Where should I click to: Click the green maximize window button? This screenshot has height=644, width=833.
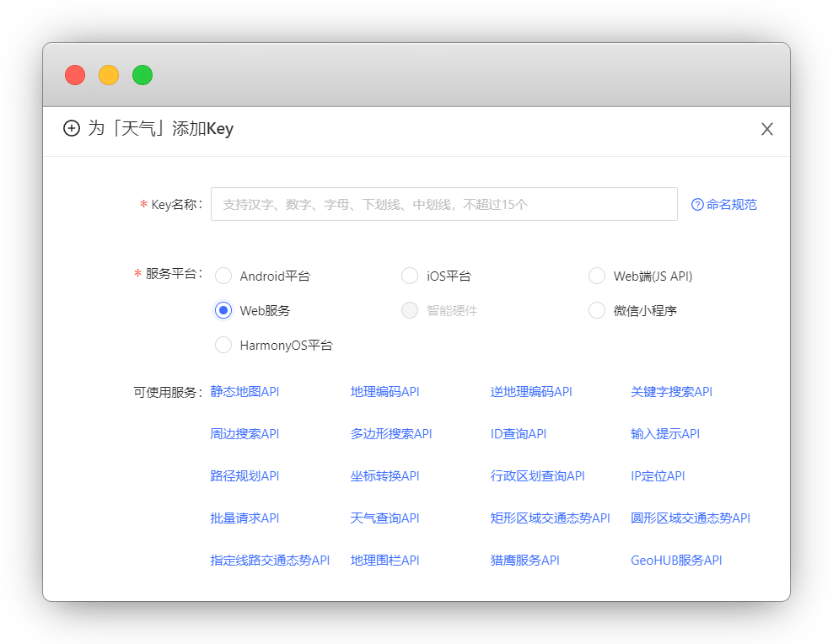pyautogui.click(x=142, y=75)
